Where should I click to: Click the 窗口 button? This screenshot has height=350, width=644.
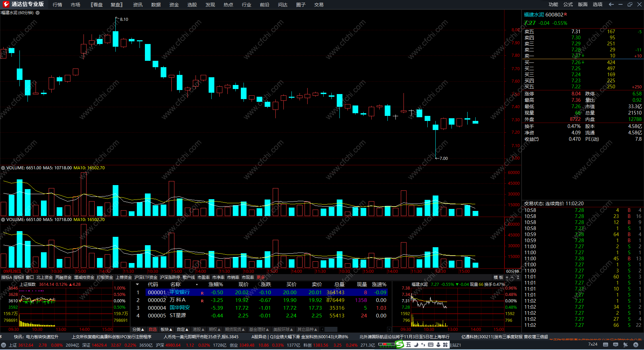point(30,277)
